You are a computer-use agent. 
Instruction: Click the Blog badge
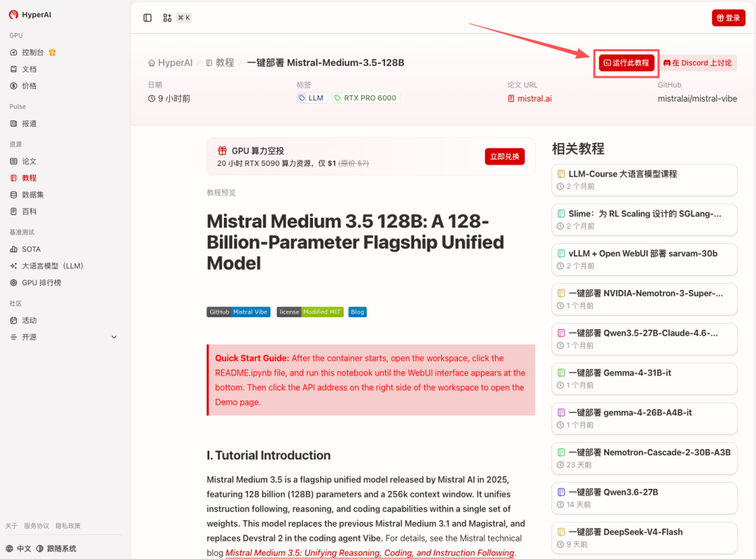357,312
